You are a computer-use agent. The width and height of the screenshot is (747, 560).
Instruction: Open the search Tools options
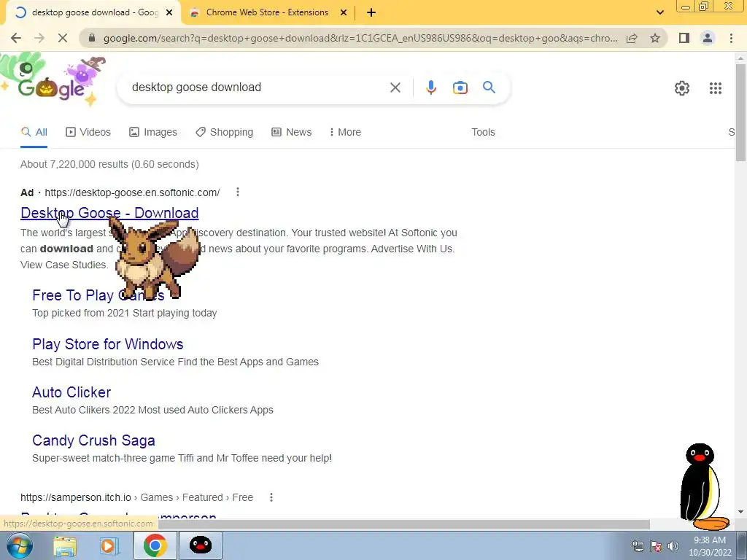tap(483, 132)
